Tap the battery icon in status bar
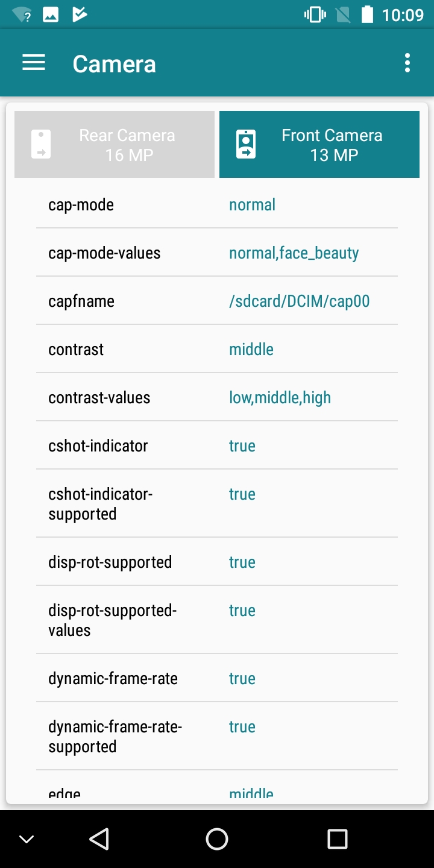 click(x=367, y=14)
